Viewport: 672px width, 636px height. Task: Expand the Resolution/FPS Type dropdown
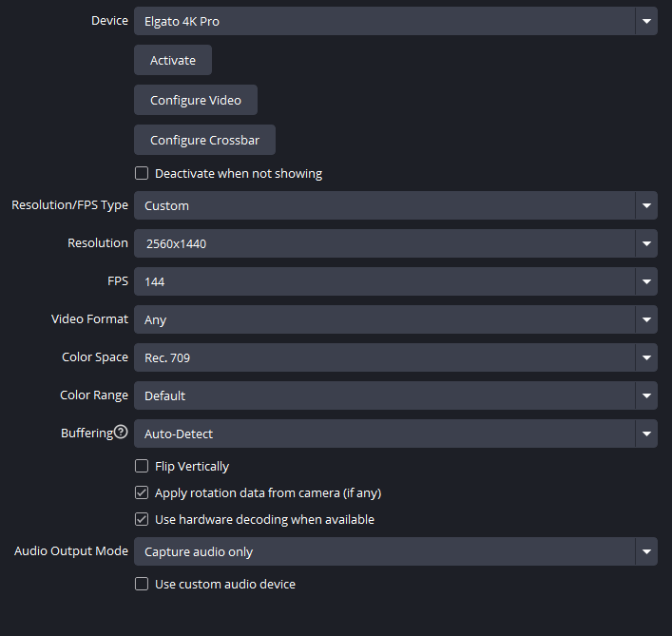(395, 205)
